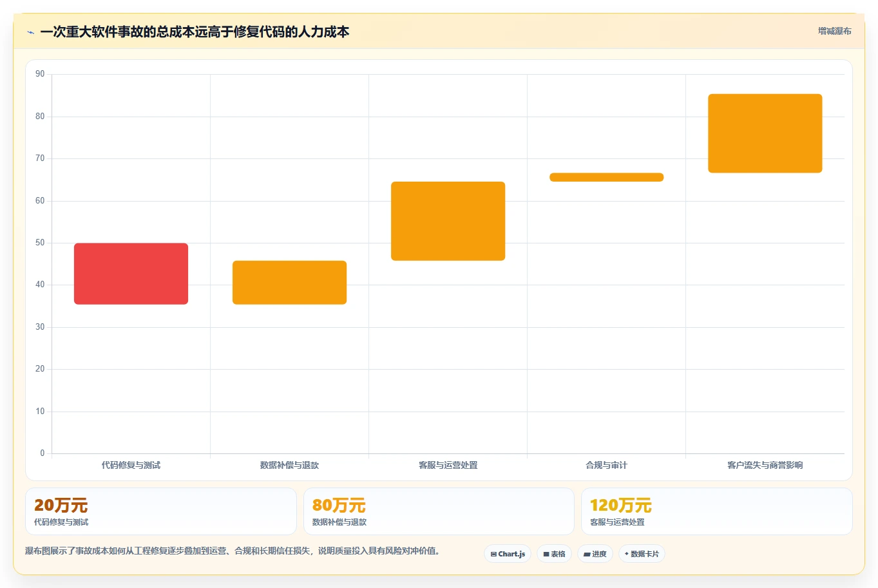Click the 数据卡片 tag chip
This screenshot has height=588, width=878.
pos(642,554)
